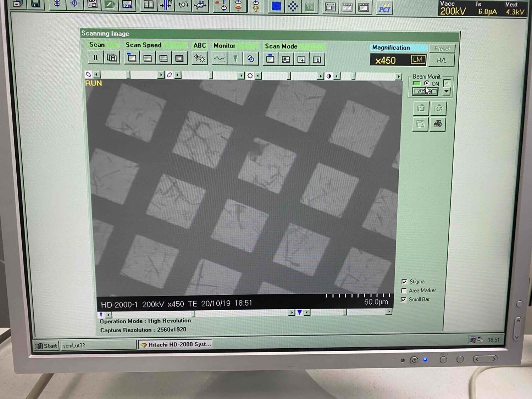
Task: Click the taskbar clock showing 18:51
Action: pos(493,340)
